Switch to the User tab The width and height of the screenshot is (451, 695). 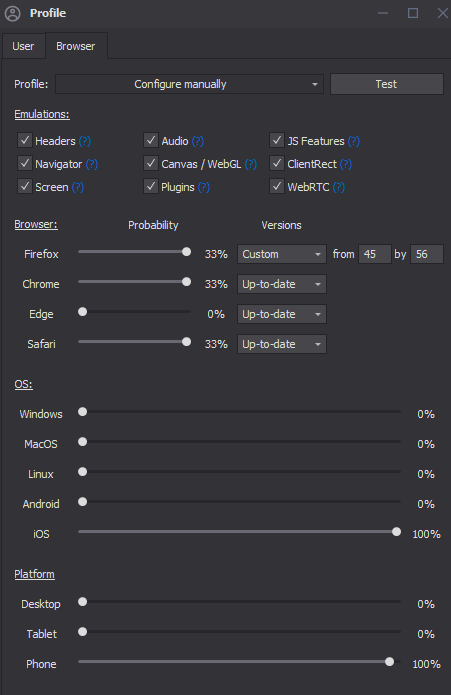coord(23,46)
